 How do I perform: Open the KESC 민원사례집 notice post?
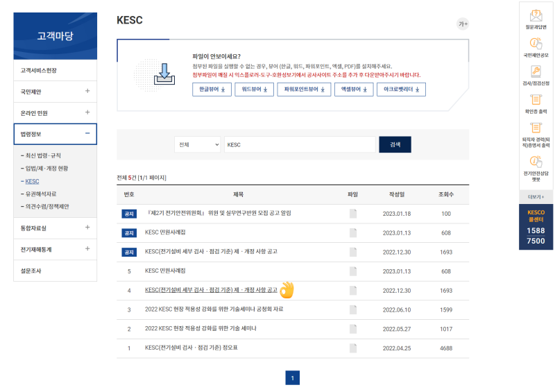(x=165, y=232)
